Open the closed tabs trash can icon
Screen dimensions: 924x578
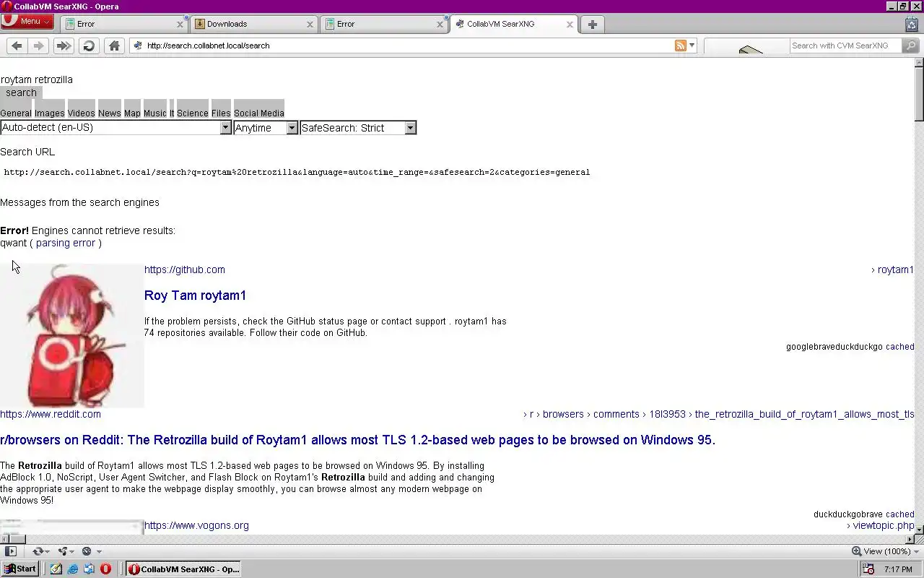click(x=911, y=24)
